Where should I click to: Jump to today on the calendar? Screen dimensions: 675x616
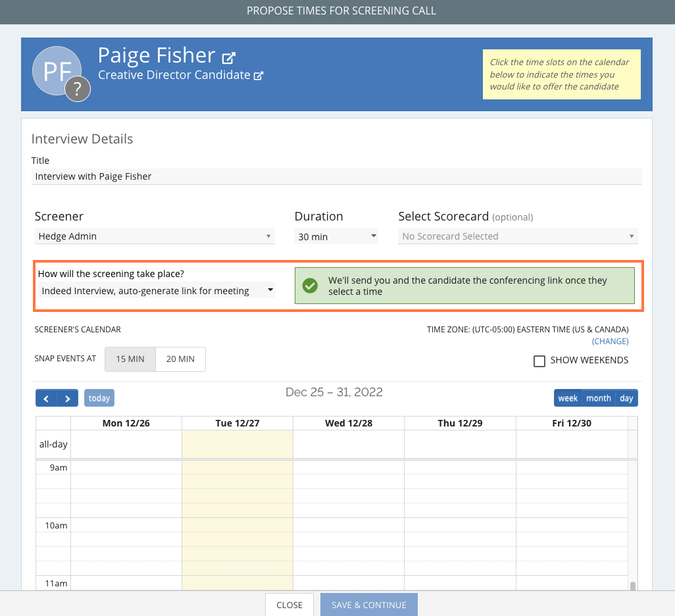point(99,398)
